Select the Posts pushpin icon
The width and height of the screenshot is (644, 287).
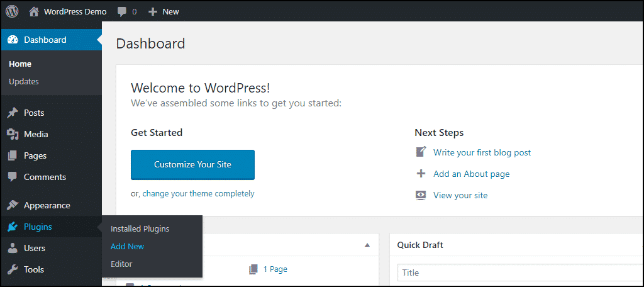(x=13, y=113)
